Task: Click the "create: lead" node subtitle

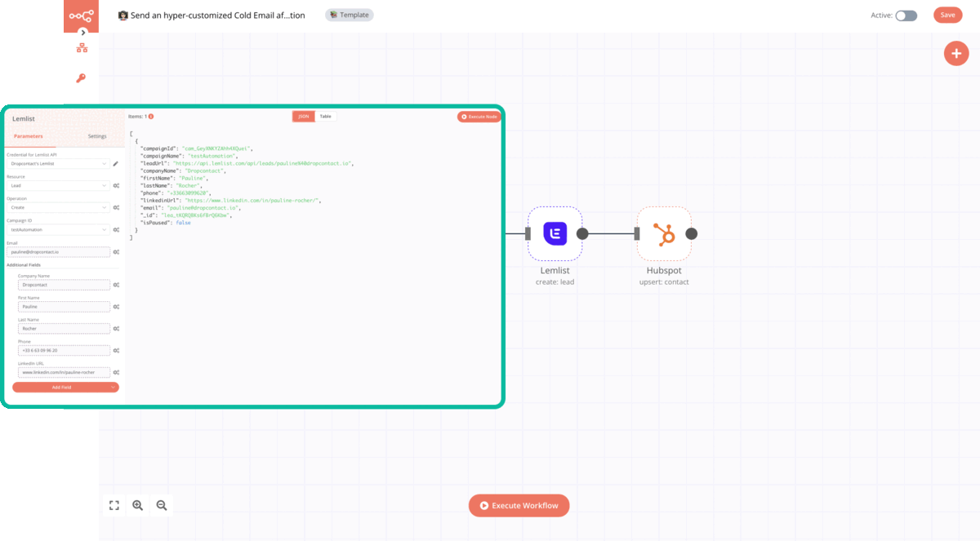Action: 555,282
